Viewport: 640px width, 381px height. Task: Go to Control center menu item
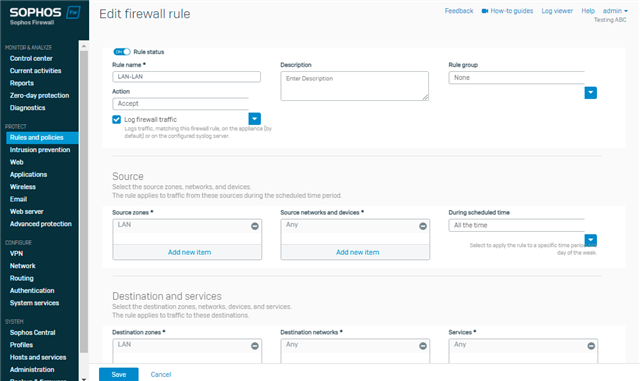tap(31, 58)
